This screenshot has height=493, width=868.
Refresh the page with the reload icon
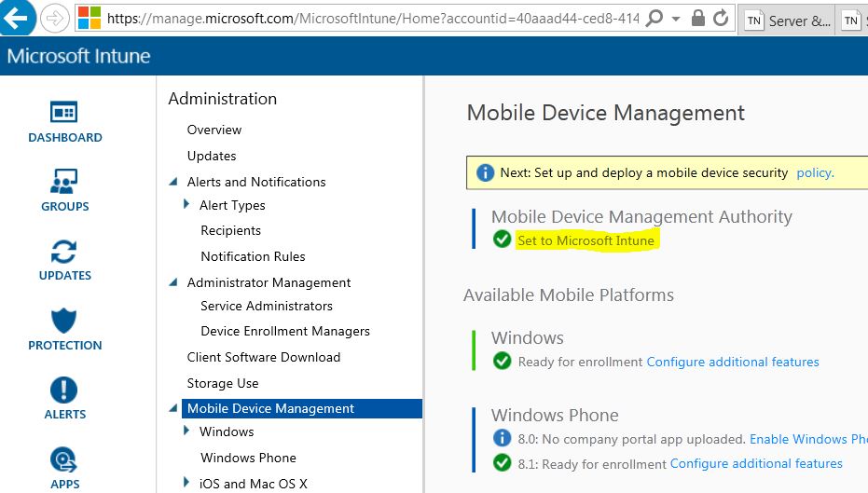[720, 19]
